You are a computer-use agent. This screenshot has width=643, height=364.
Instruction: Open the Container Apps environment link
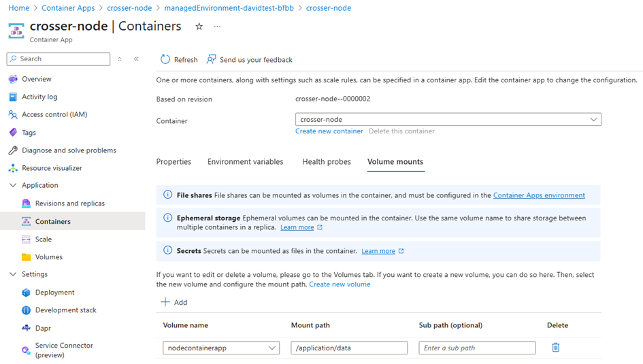539,195
